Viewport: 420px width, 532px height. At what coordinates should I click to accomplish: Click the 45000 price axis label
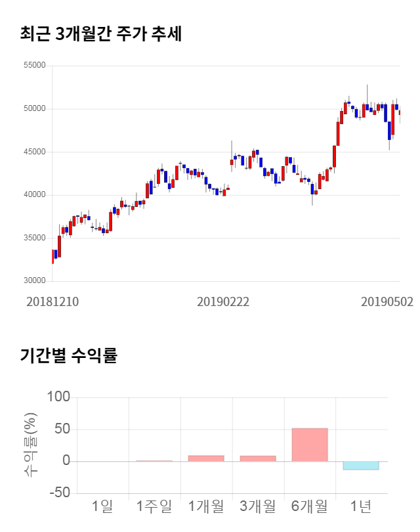pyautogui.click(x=34, y=152)
